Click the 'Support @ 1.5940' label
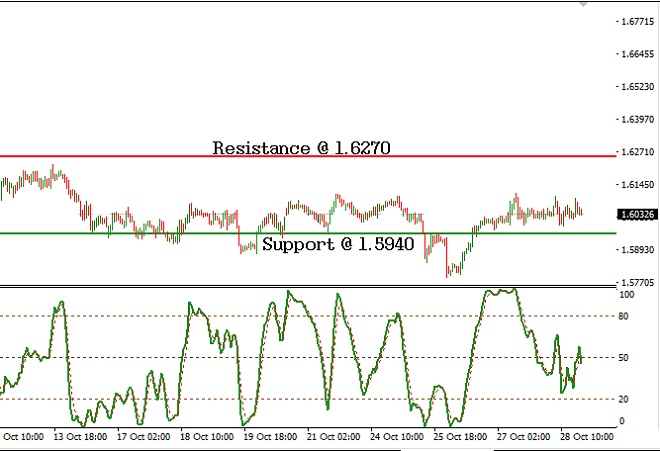660x451 pixels. coord(338,244)
